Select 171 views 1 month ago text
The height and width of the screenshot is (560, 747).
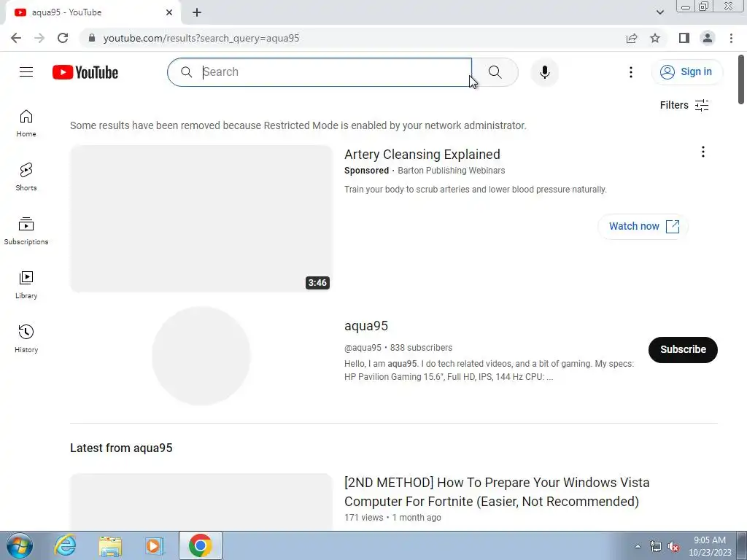(392, 518)
